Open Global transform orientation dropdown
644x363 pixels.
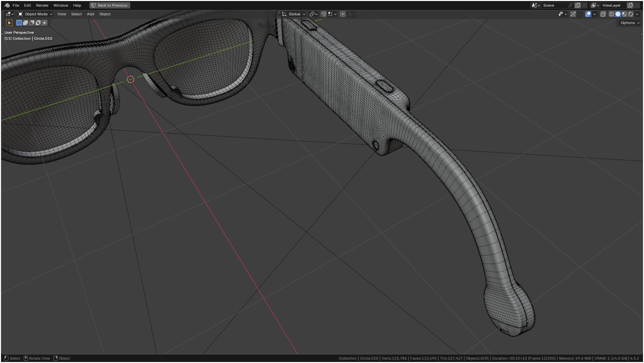[294, 14]
